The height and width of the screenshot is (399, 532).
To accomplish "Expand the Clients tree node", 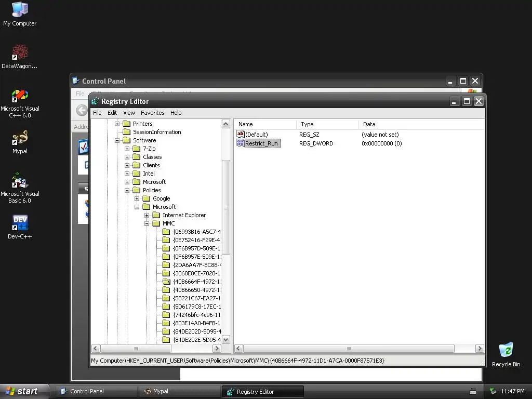I will pos(127,165).
